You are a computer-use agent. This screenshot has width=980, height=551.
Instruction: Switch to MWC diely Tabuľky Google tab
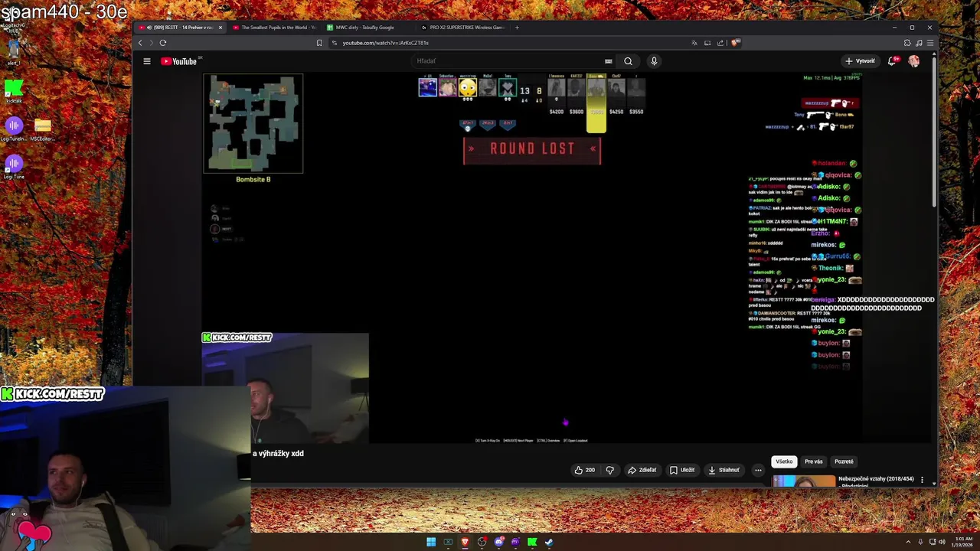click(368, 28)
